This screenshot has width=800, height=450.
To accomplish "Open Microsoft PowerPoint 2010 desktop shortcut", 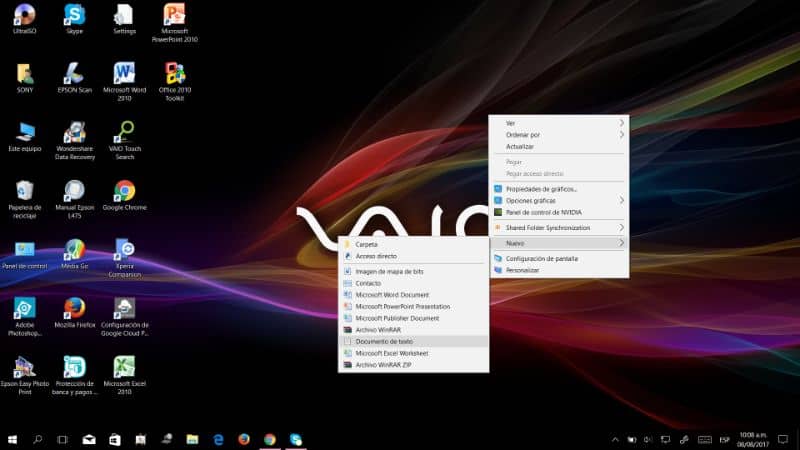I will point(174,22).
